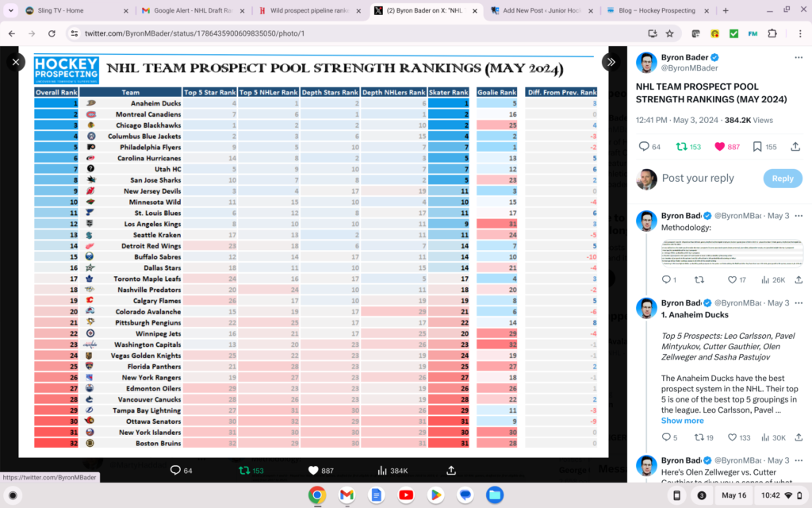Image resolution: width=812 pixels, height=508 pixels.
Task: Click the ChromeOS launcher circle button
Action: pos(13,495)
